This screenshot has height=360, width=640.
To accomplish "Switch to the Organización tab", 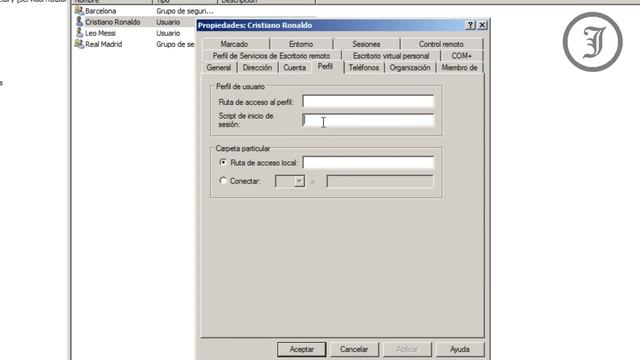I will click(x=410, y=67).
